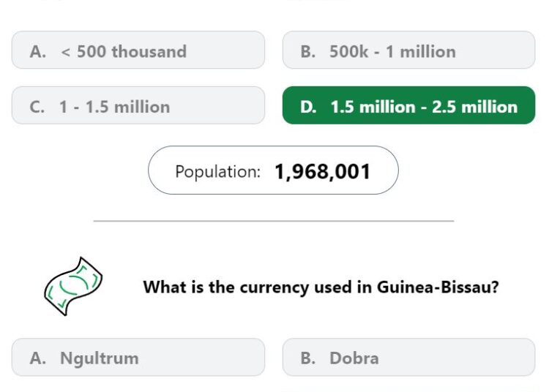Choose option C. 1 - 1.5 million
549x392 pixels.
tap(138, 105)
